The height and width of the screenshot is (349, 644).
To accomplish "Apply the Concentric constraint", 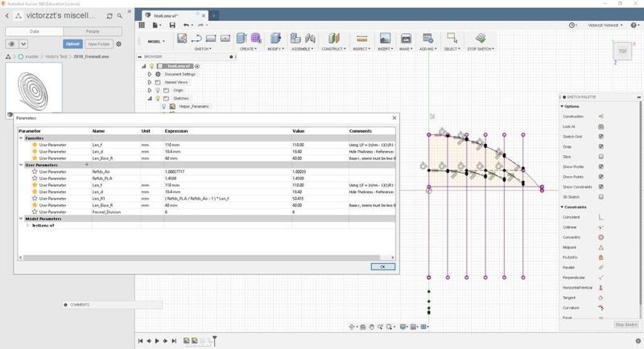I will click(x=601, y=237).
